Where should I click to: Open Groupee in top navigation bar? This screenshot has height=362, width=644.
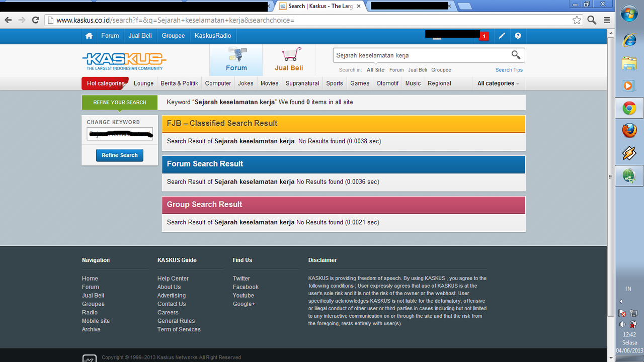click(173, 36)
